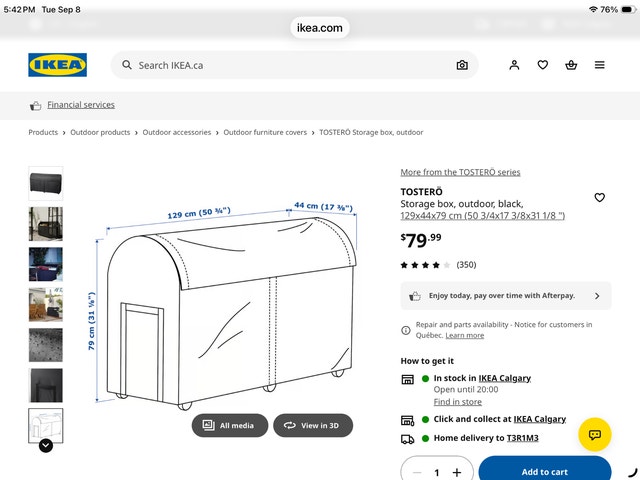Click the store icon beside In stock
The height and width of the screenshot is (480, 640).
coord(408,379)
